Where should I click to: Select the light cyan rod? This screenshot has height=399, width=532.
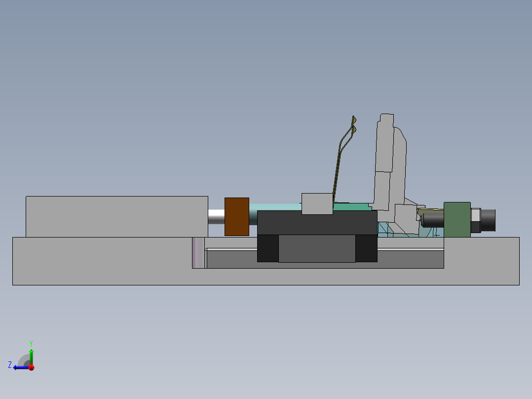[275, 207]
